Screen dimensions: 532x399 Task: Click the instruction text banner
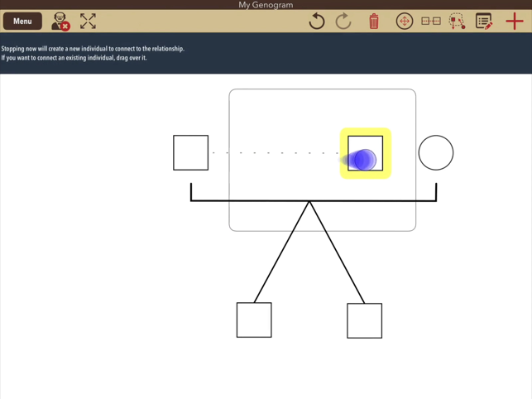coord(93,53)
